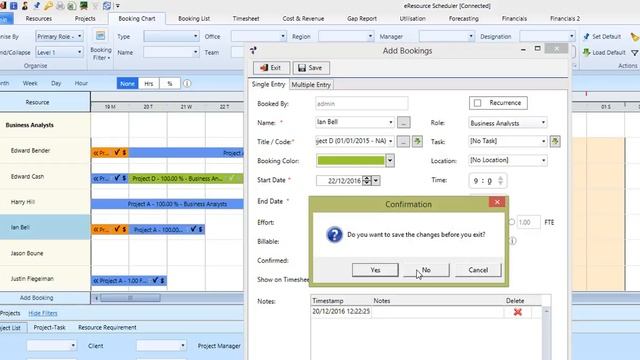Click No in the Confirmation dialog
Image resolution: width=640 pixels, height=360 pixels.
click(426, 270)
